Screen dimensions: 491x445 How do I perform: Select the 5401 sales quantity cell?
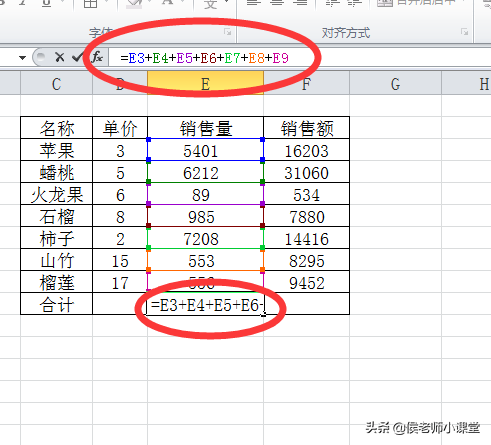click(205, 150)
